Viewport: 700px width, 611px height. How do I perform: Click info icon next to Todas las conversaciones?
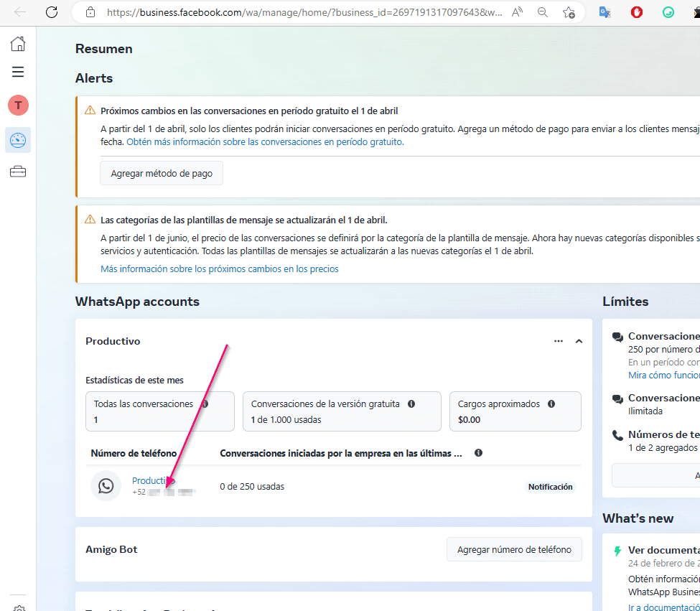click(205, 404)
